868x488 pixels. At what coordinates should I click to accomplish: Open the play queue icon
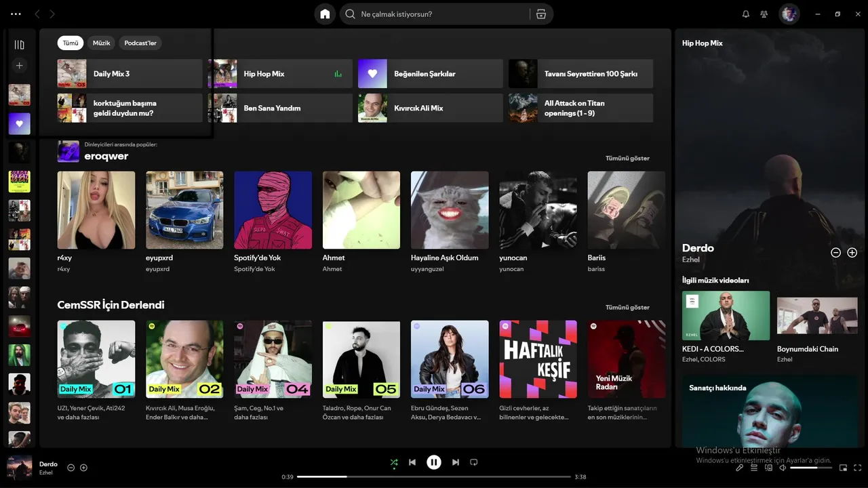(754, 468)
